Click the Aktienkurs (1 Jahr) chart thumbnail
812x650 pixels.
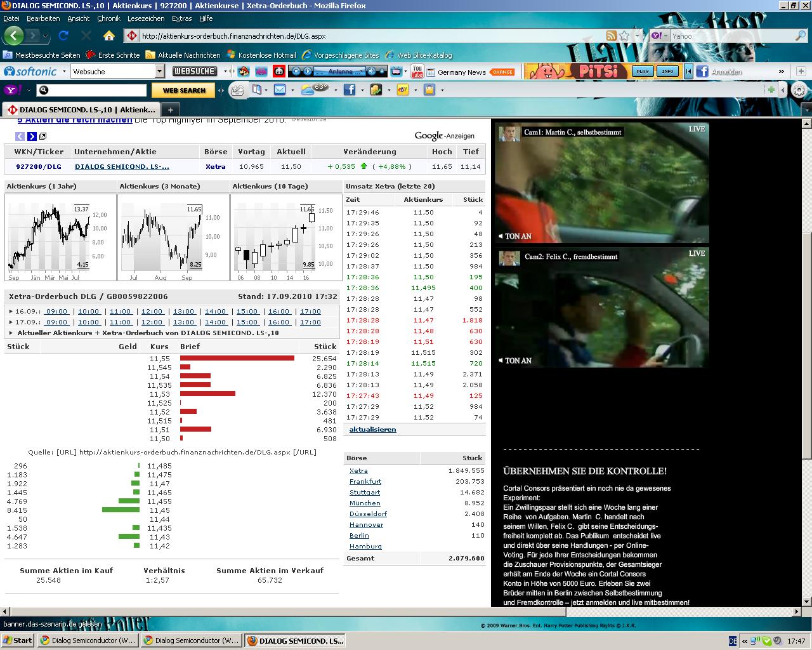pos(60,237)
